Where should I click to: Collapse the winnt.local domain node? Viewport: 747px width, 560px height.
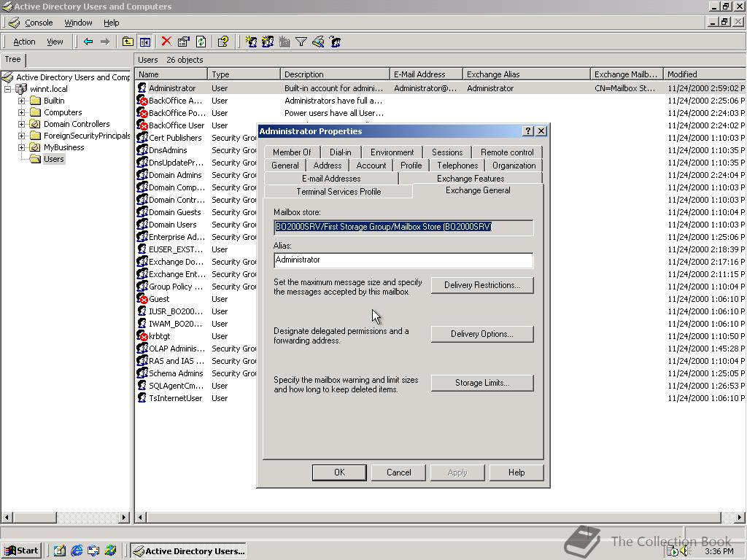pyautogui.click(x=7, y=89)
